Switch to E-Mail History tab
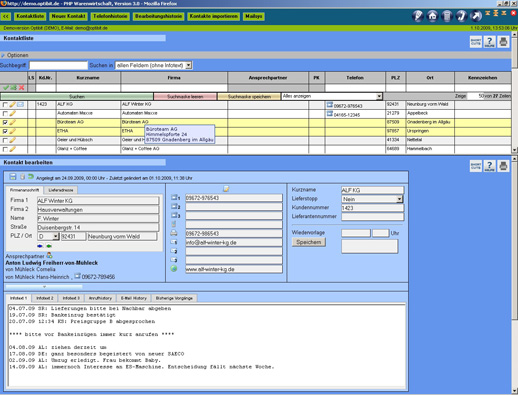Image resolution: width=518 pixels, height=395 pixels. pos(134,298)
